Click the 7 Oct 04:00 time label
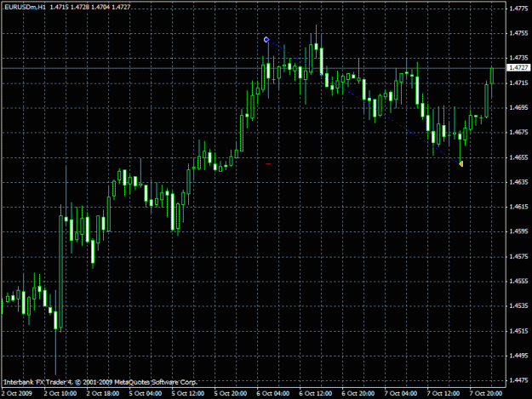This screenshot has width=532, height=399. [x=401, y=394]
